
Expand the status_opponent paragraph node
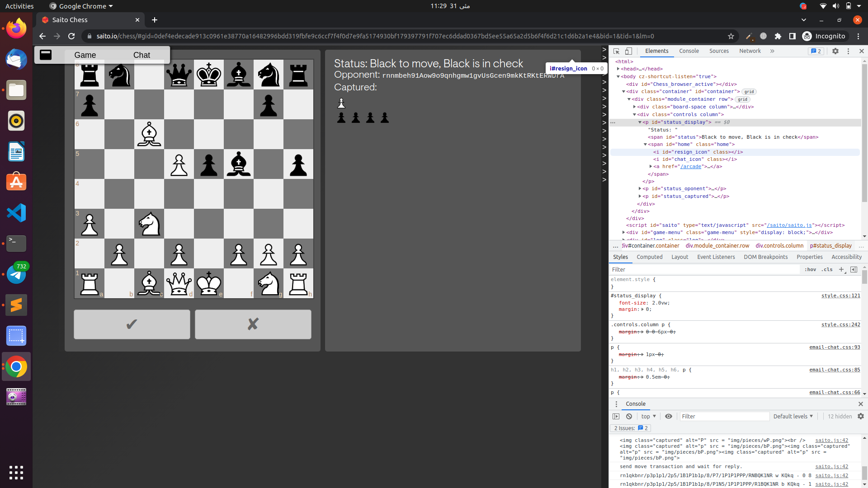(640, 188)
